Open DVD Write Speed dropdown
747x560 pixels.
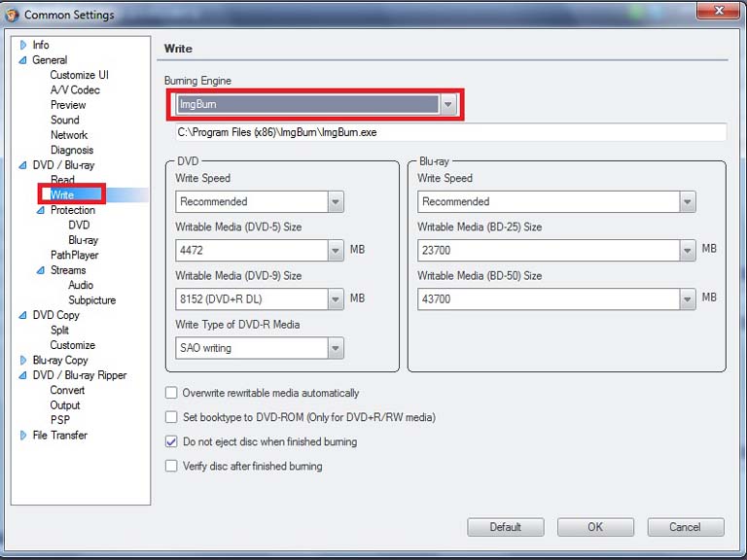pyautogui.click(x=336, y=202)
